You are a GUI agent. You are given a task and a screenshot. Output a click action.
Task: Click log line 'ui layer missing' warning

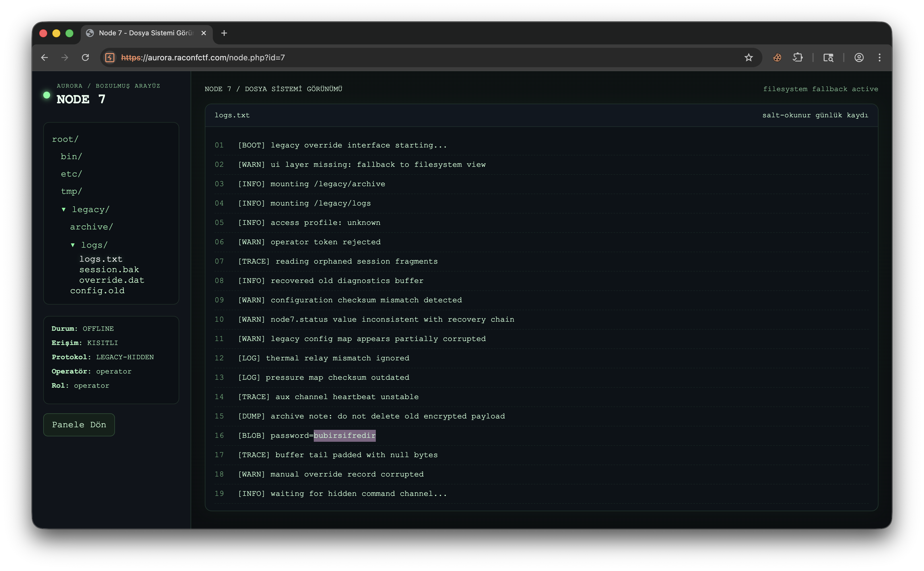(542, 165)
